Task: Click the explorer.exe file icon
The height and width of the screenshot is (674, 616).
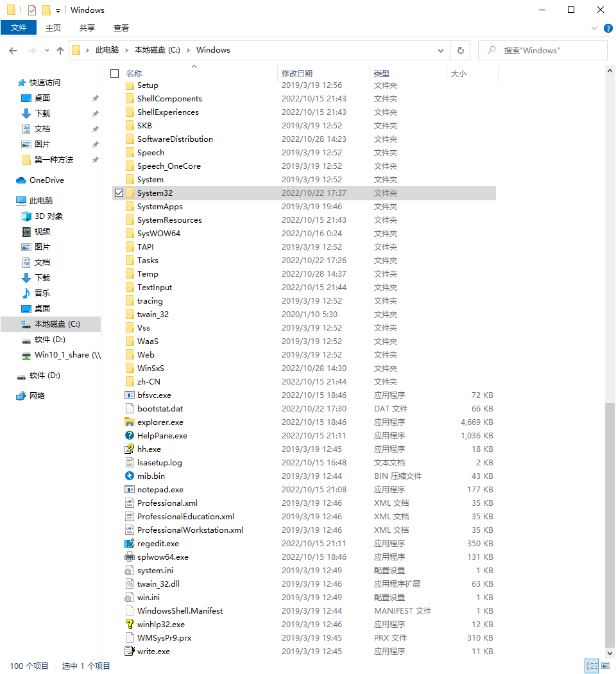Action: coord(130,422)
